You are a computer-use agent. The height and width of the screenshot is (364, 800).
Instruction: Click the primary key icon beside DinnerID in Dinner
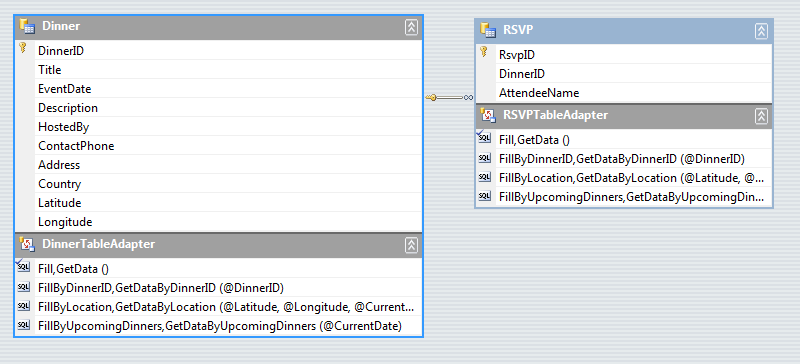click(22, 48)
